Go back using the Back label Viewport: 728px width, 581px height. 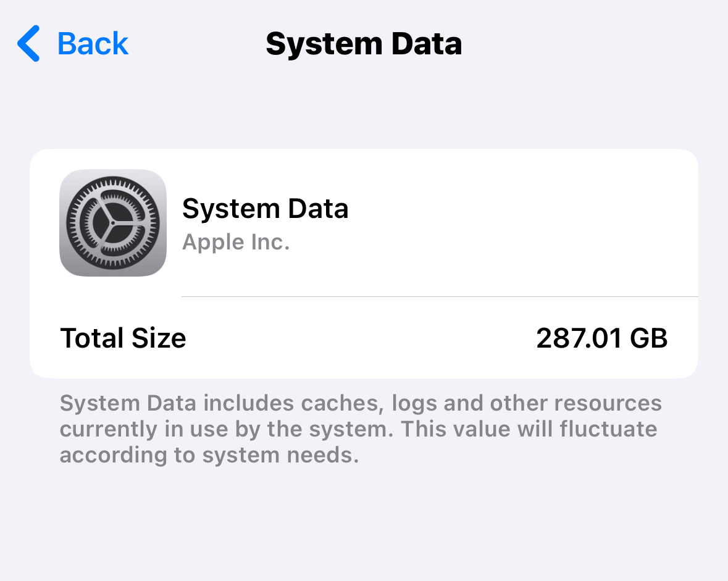coord(93,44)
